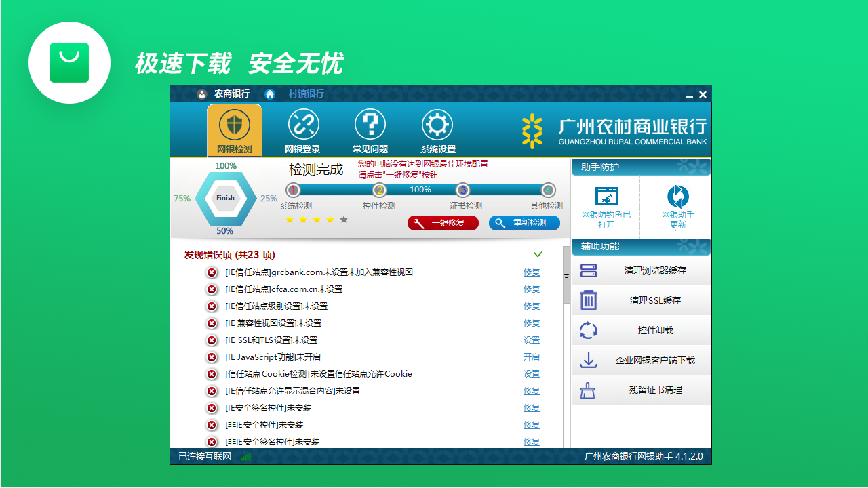Click the 控件卸载 circular arrows icon
868x488 pixels.
(x=589, y=330)
